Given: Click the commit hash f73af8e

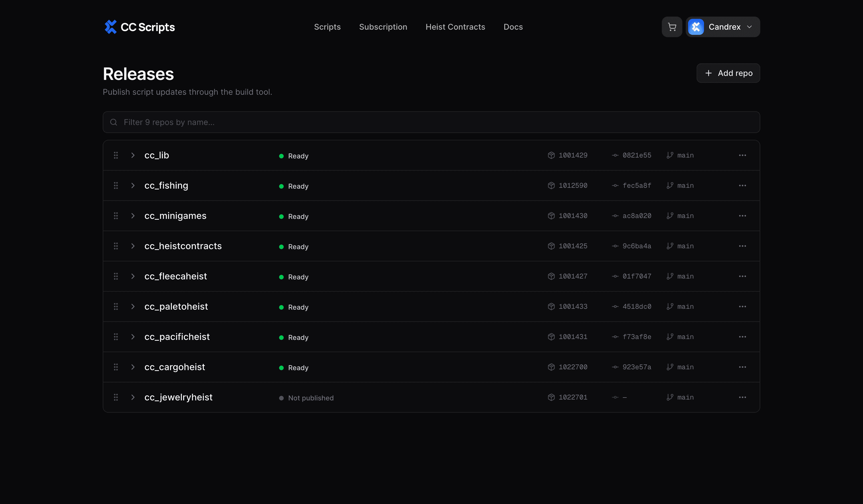Looking at the screenshot, I should pos(637,336).
